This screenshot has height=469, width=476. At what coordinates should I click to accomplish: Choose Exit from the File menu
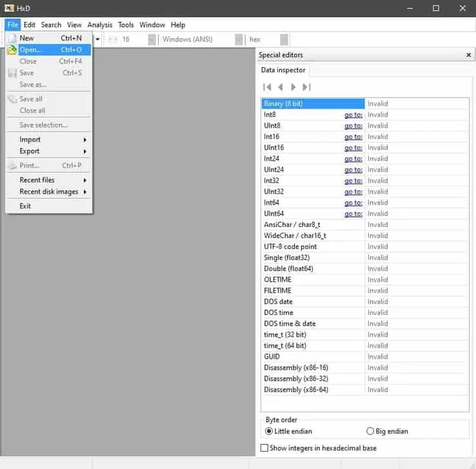tap(48, 206)
